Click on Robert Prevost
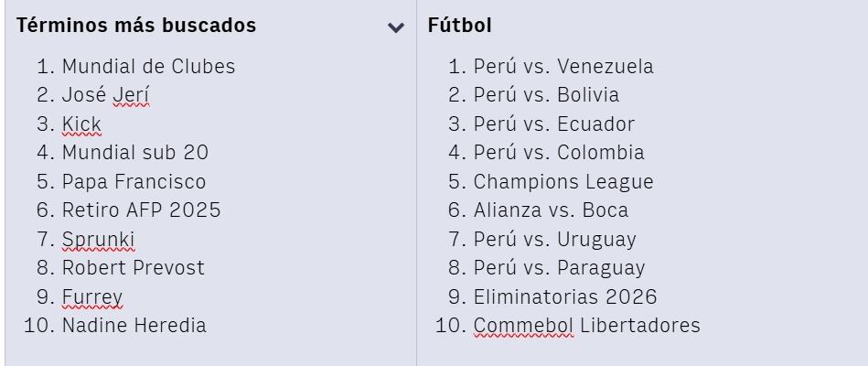 coord(133,268)
